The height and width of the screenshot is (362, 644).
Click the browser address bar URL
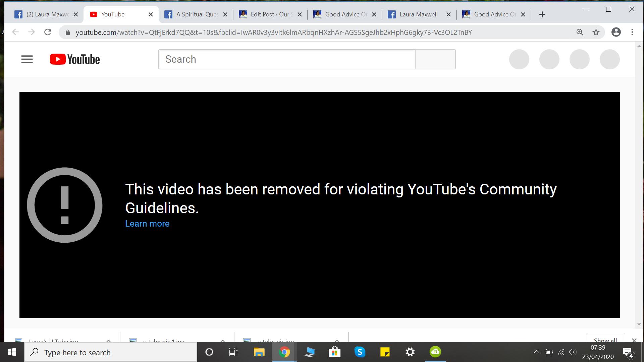pyautogui.click(x=273, y=33)
